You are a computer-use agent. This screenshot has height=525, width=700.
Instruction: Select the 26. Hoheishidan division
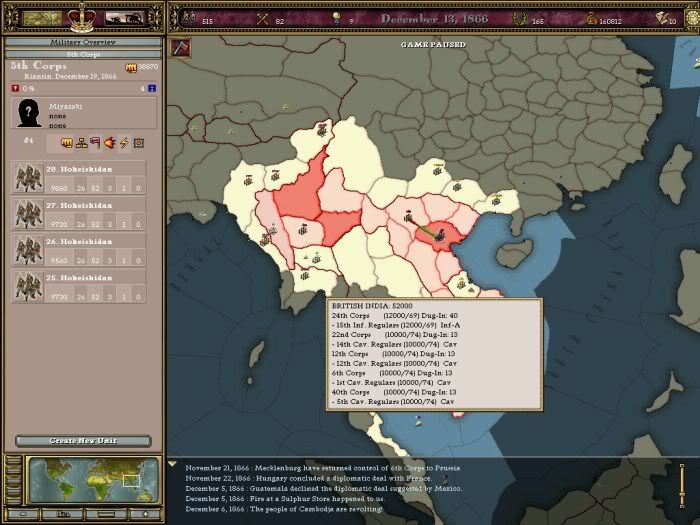click(x=79, y=250)
